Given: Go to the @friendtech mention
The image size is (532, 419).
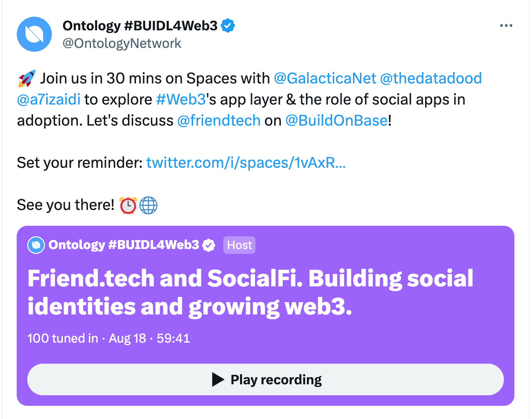Looking at the screenshot, I should pos(219,120).
